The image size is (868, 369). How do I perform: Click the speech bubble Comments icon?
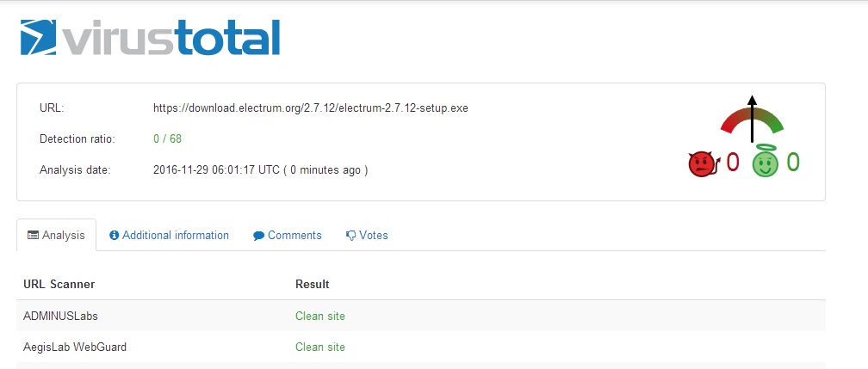click(x=258, y=236)
